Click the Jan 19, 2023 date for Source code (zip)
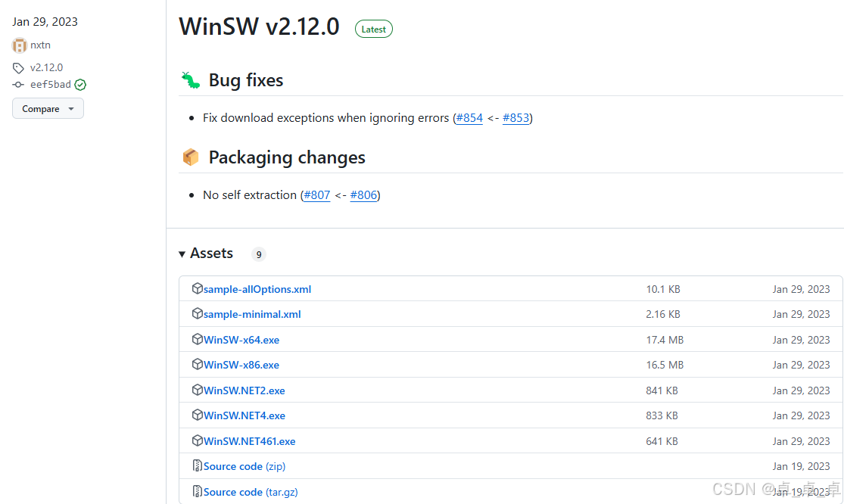The image size is (844, 504). (801, 466)
